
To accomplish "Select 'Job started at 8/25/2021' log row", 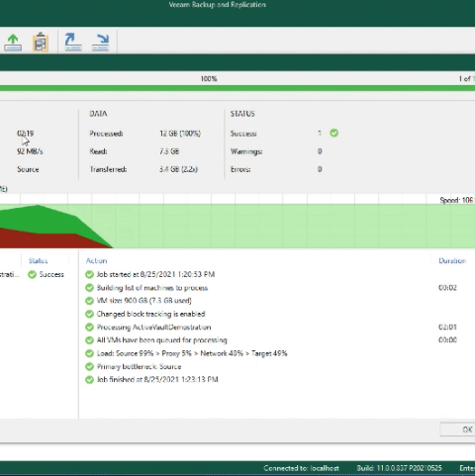I will coord(280,274).
